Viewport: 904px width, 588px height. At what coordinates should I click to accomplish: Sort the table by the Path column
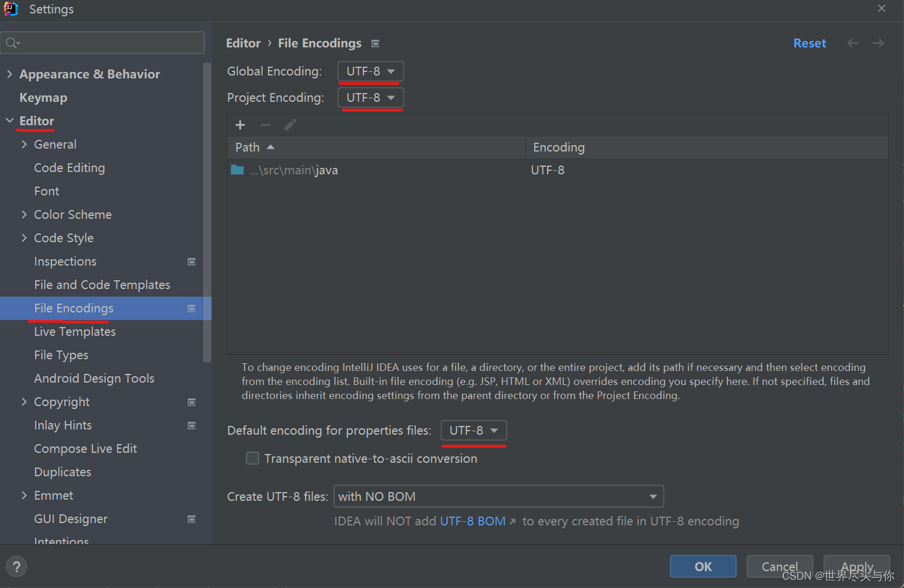[376, 147]
